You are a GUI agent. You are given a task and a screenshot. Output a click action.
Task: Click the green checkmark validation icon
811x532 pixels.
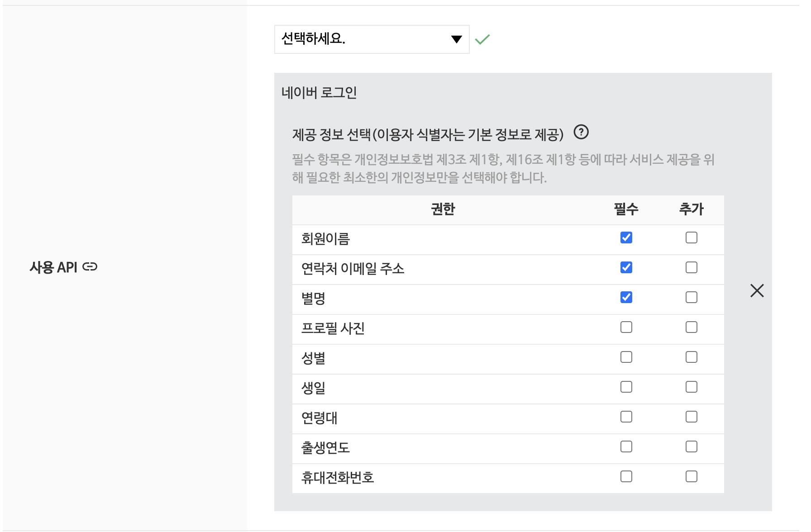tap(482, 39)
